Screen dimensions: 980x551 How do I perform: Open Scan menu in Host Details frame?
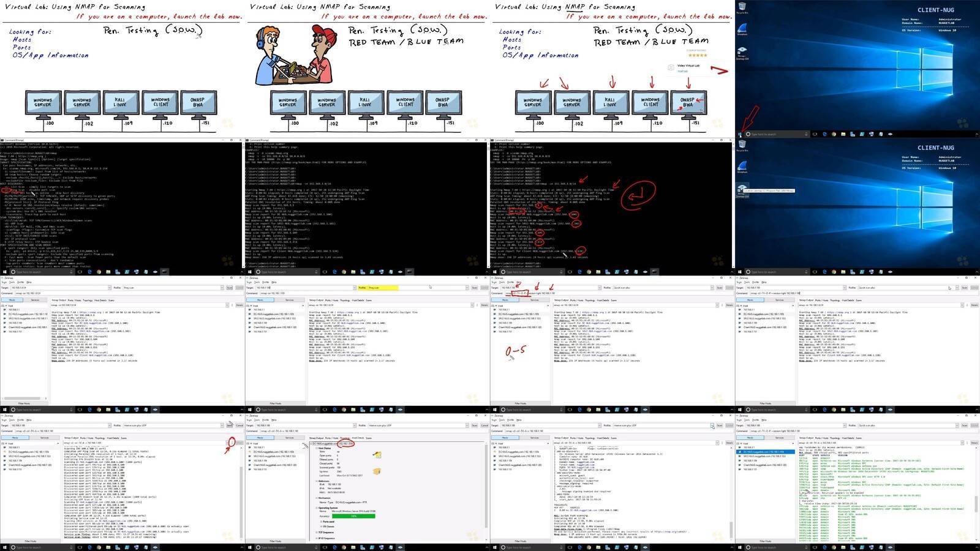(249, 420)
